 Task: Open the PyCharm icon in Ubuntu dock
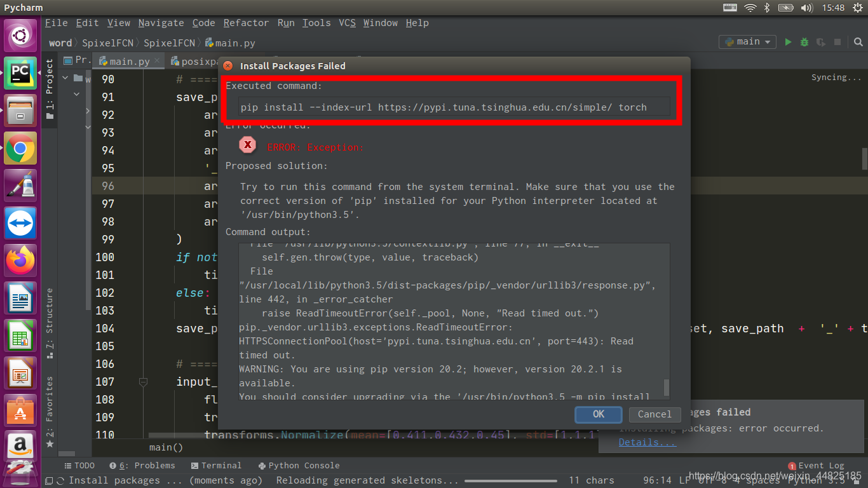point(20,73)
